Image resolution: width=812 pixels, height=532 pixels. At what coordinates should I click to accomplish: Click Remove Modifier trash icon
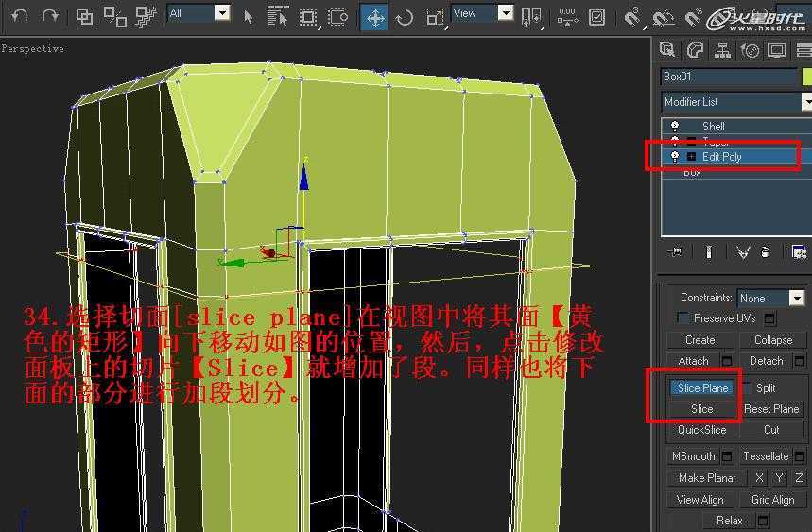(x=765, y=252)
